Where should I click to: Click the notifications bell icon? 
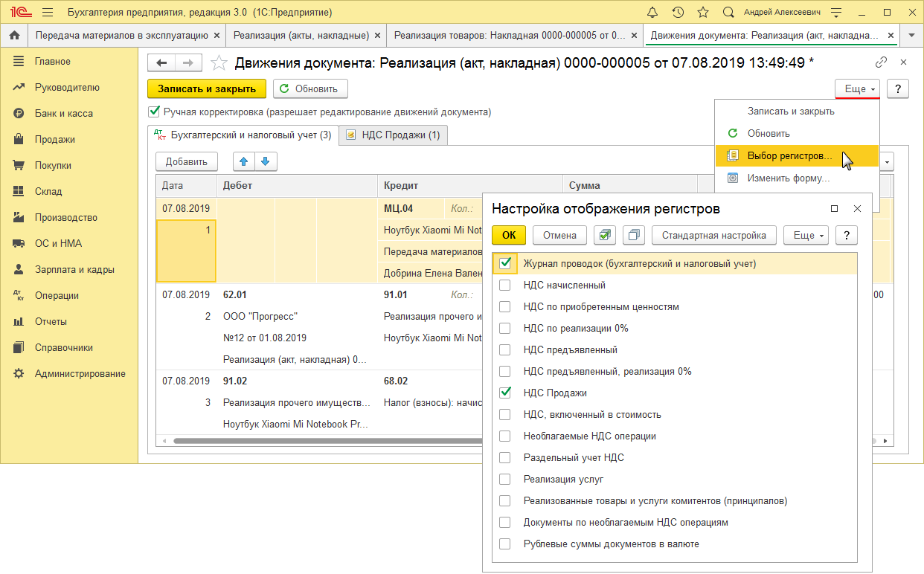point(652,13)
